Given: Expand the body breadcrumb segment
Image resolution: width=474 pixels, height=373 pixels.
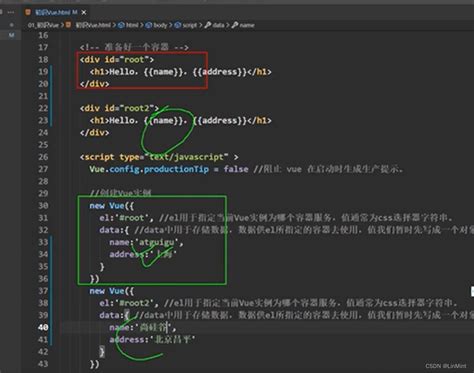Looking at the screenshot, I should tap(160, 25).
